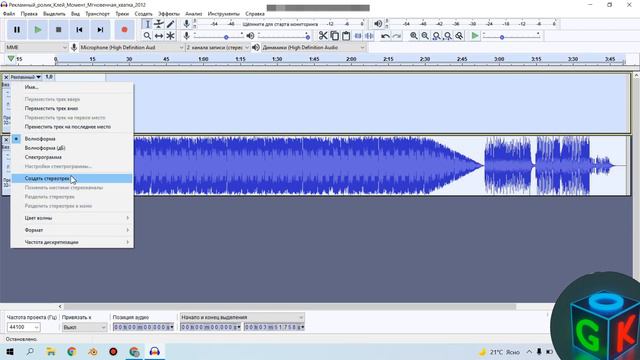Click the Silence audio selection icon

369,36
